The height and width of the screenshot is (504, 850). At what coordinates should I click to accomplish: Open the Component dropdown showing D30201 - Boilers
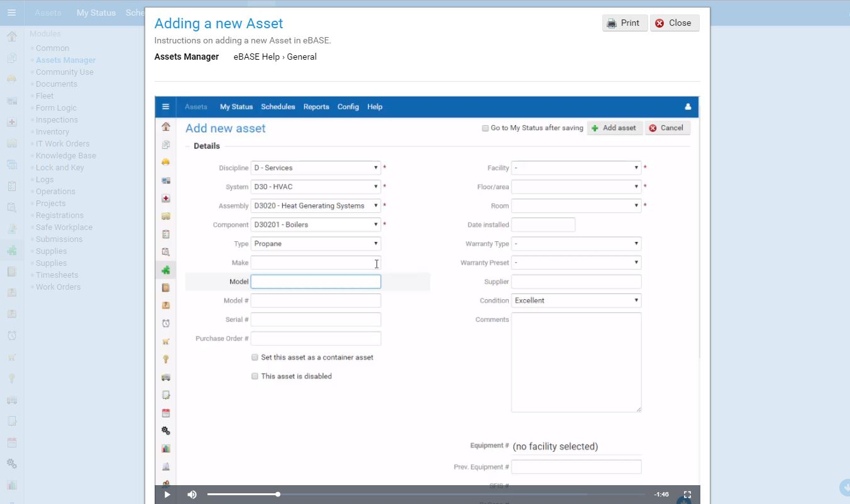pyautogui.click(x=316, y=224)
